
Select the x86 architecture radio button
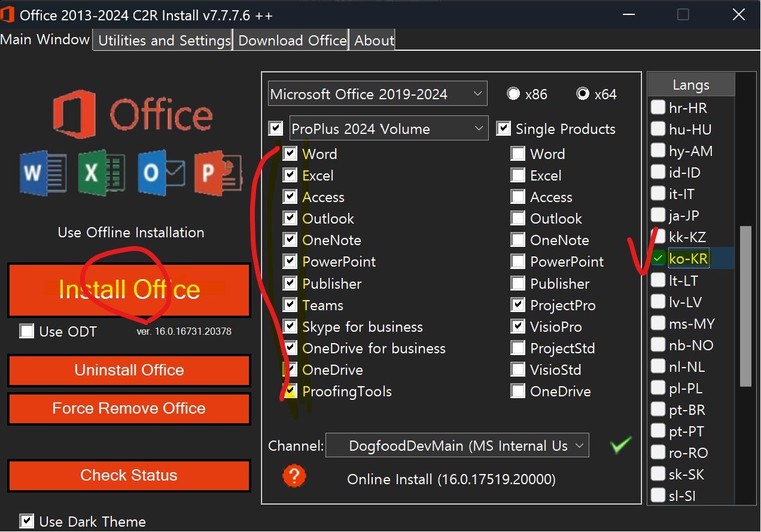pyautogui.click(x=513, y=94)
